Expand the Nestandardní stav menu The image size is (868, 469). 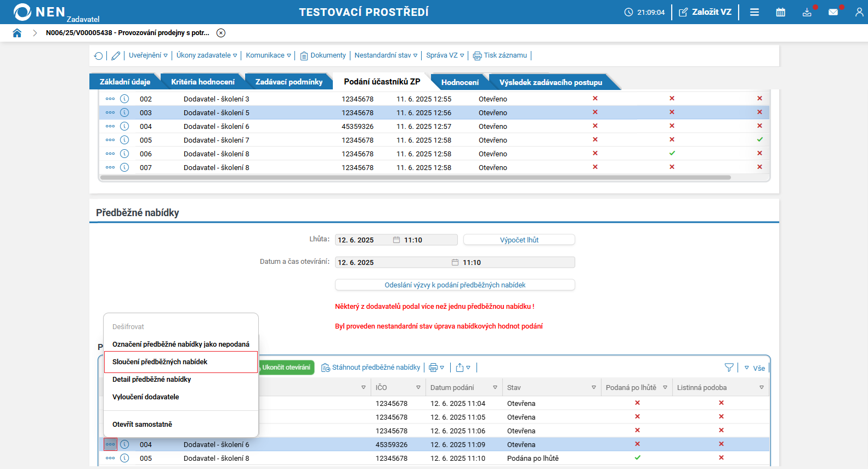pyautogui.click(x=385, y=55)
